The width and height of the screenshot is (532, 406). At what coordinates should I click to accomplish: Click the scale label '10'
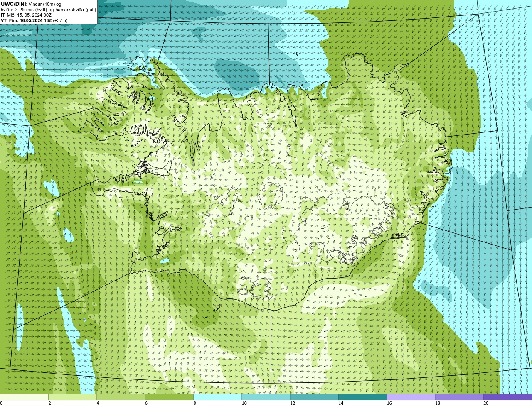click(x=244, y=403)
